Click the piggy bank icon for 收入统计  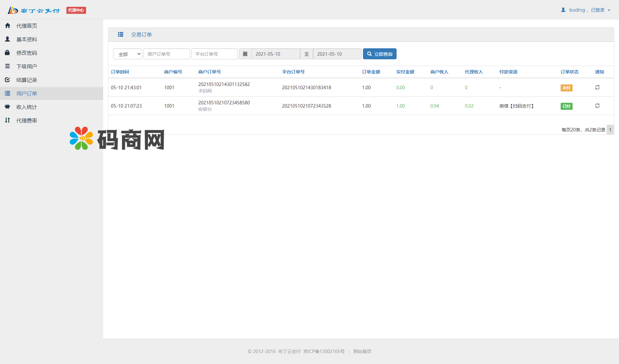click(7, 107)
